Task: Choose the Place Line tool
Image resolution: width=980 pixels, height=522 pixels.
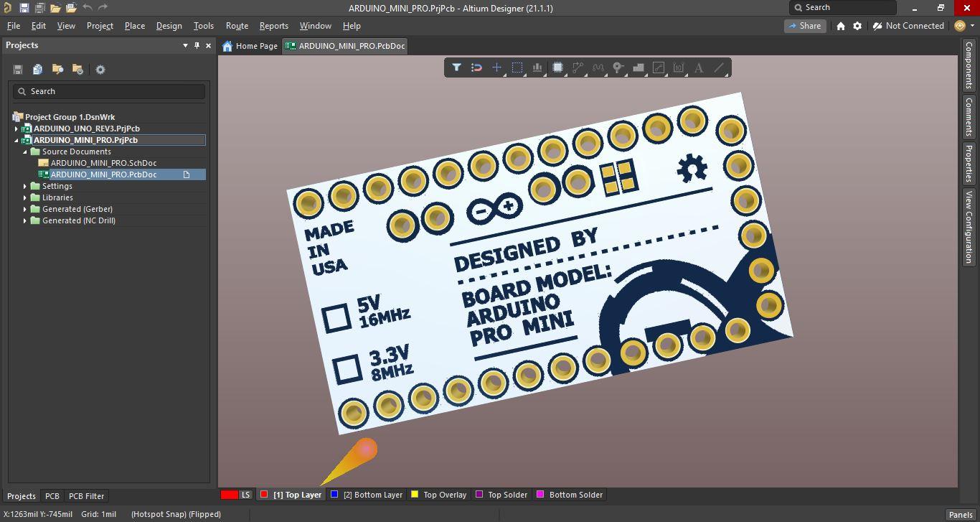Action: tap(719, 67)
